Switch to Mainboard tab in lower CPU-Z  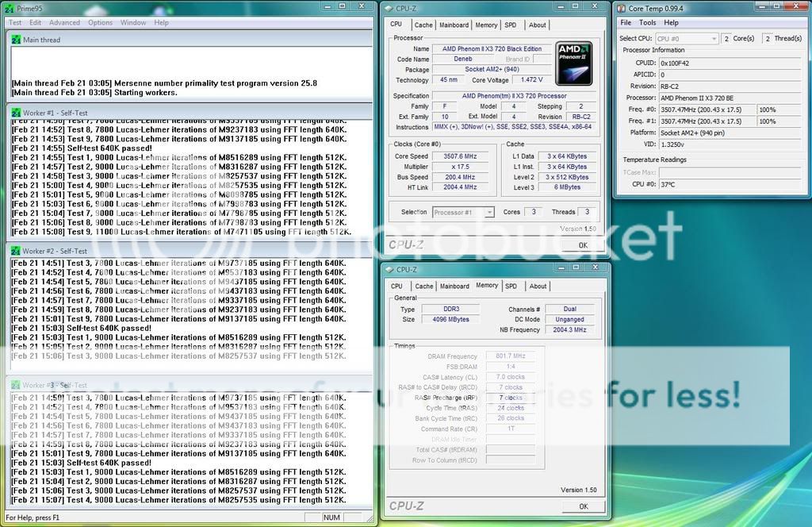tap(454, 286)
